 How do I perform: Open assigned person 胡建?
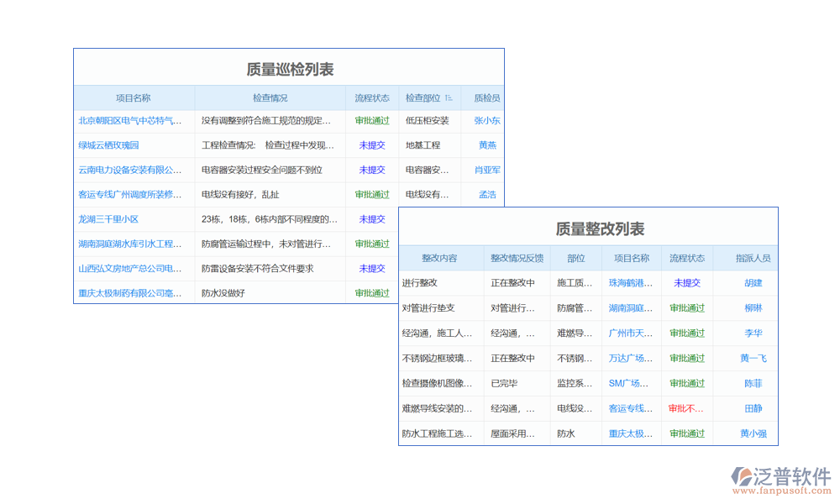coord(753,283)
